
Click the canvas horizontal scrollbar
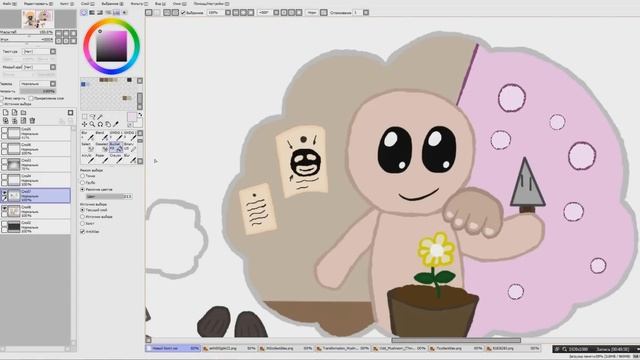tap(456, 340)
